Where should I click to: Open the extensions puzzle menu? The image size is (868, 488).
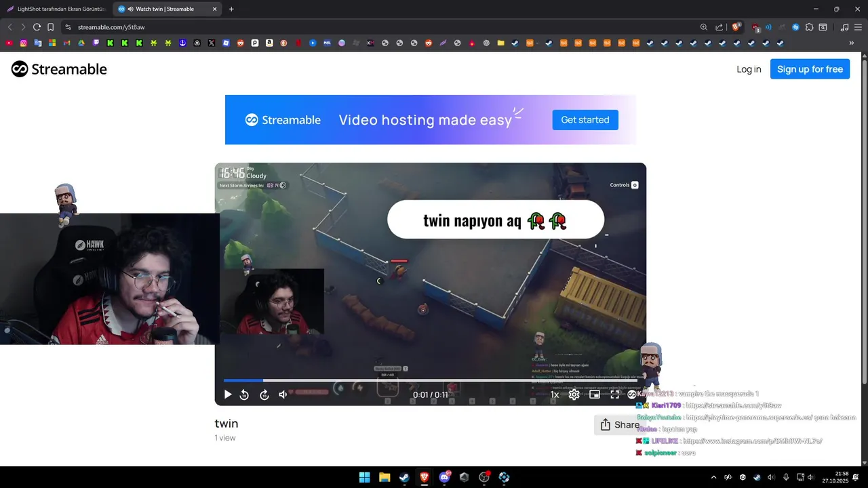pyautogui.click(x=809, y=27)
